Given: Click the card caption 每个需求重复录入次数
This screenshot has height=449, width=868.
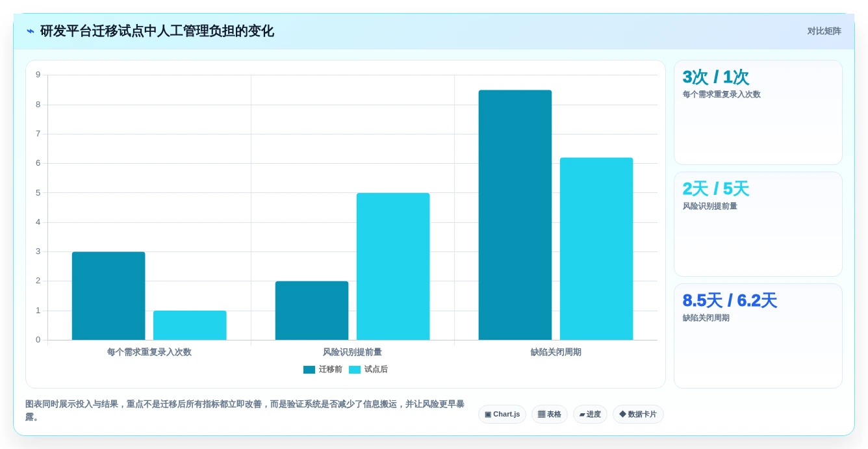Looking at the screenshot, I should pos(721,94).
